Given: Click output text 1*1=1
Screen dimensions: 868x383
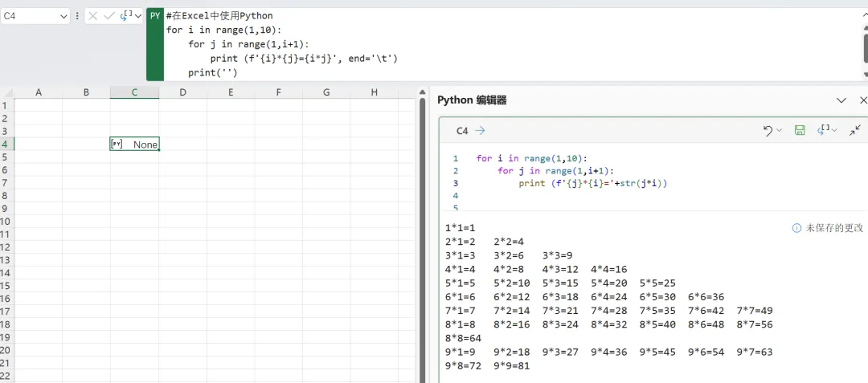Looking at the screenshot, I should (x=460, y=228).
